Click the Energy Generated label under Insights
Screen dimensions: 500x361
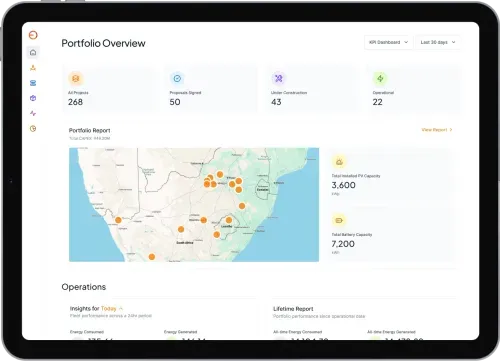180,332
